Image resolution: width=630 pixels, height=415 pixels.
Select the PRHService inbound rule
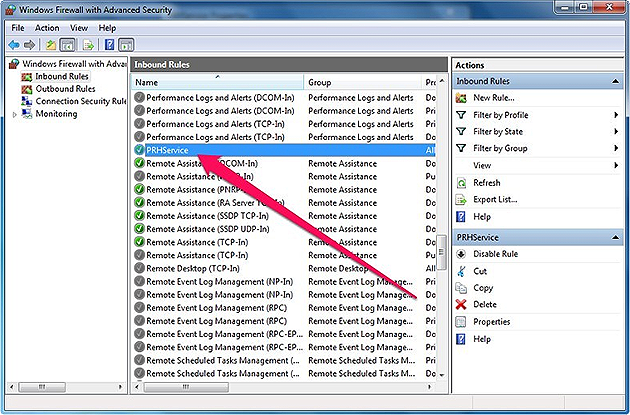167,150
